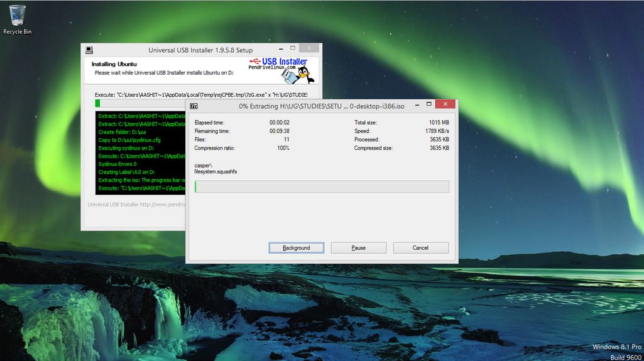This screenshot has width=644, height=361.
Task: Click the Universal USB Installer 1.9.5.8 Setup title
Action: click(x=200, y=50)
